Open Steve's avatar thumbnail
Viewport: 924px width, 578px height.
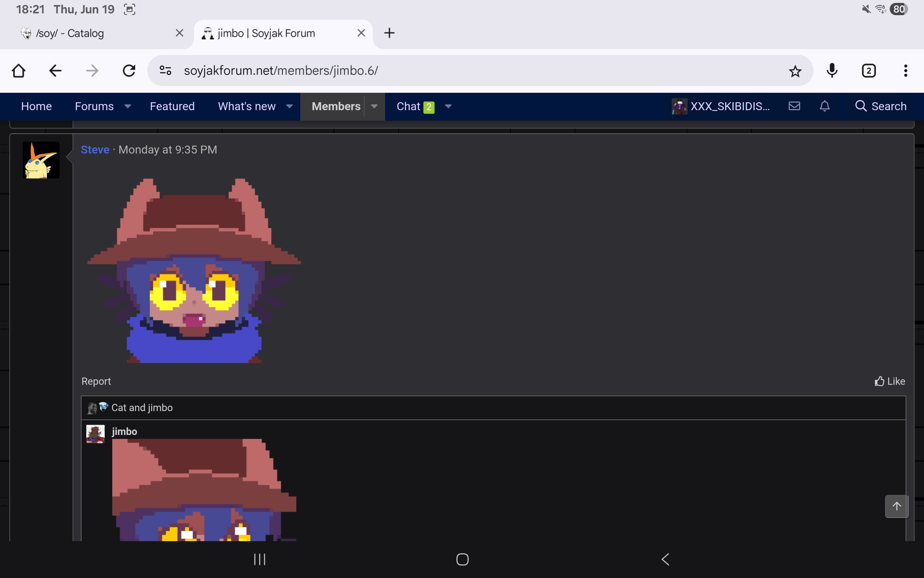pyautogui.click(x=41, y=160)
